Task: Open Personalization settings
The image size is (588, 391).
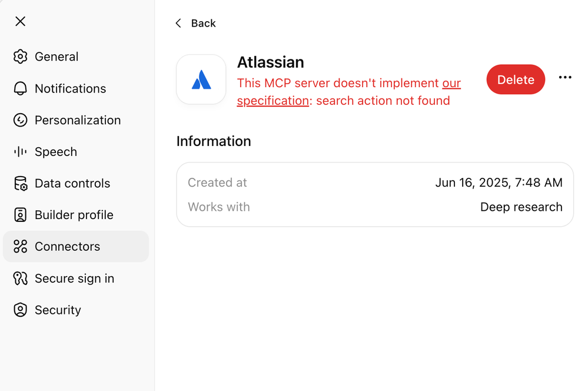Action: 76,120
